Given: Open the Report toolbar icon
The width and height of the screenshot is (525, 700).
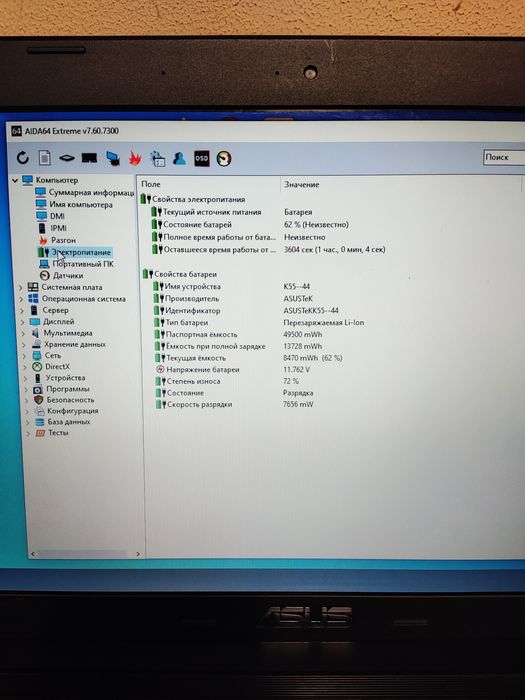Looking at the screenshot, I should 44,158.
